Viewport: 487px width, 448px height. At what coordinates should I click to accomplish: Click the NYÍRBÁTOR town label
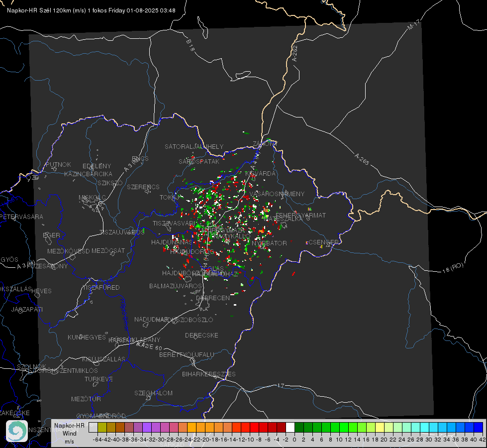pyautogui.click(x=269, y=243)
